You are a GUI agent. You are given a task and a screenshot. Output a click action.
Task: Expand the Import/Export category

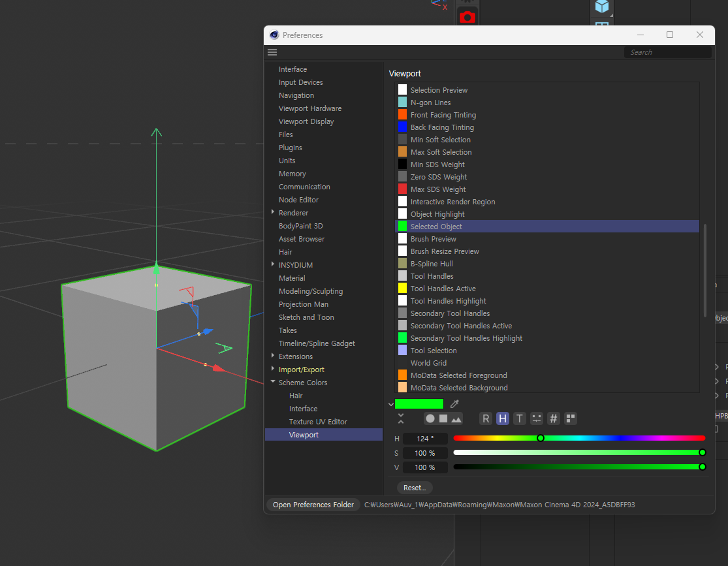[x=272, y=369]
